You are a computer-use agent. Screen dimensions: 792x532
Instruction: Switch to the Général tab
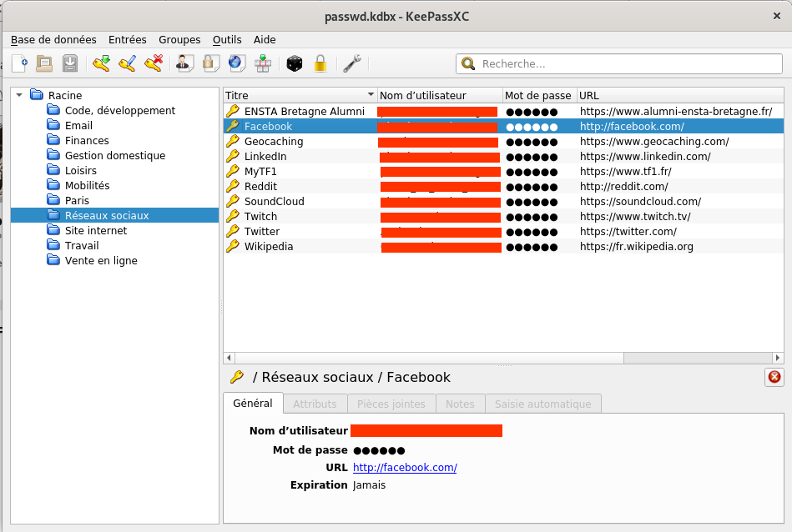tap(253, 404)
